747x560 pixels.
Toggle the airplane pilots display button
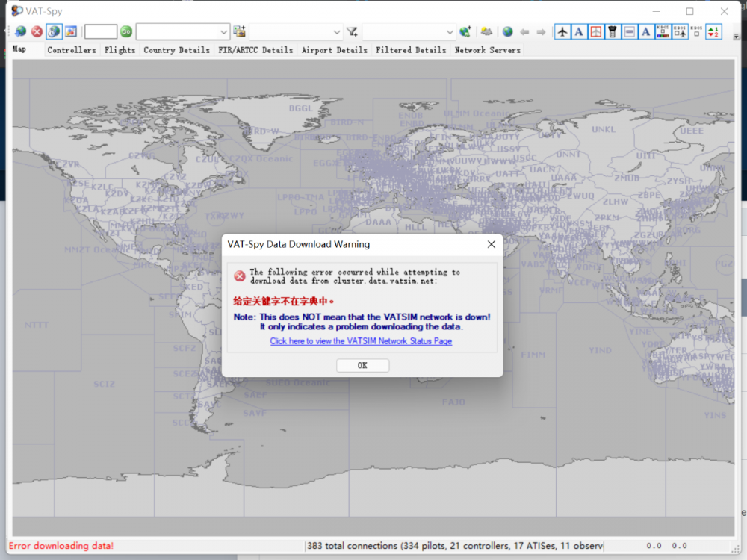(x=562, y=31)
